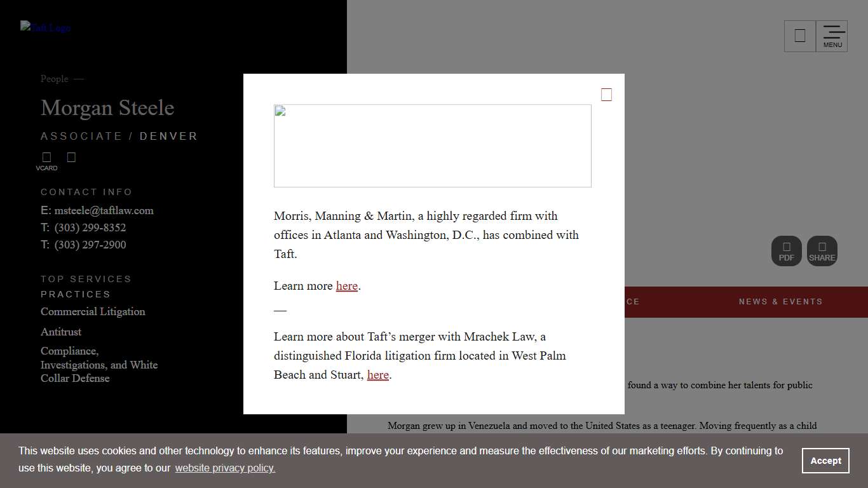Open the Denver office link
Screen dimensions: 868x488
click(168, 136)
